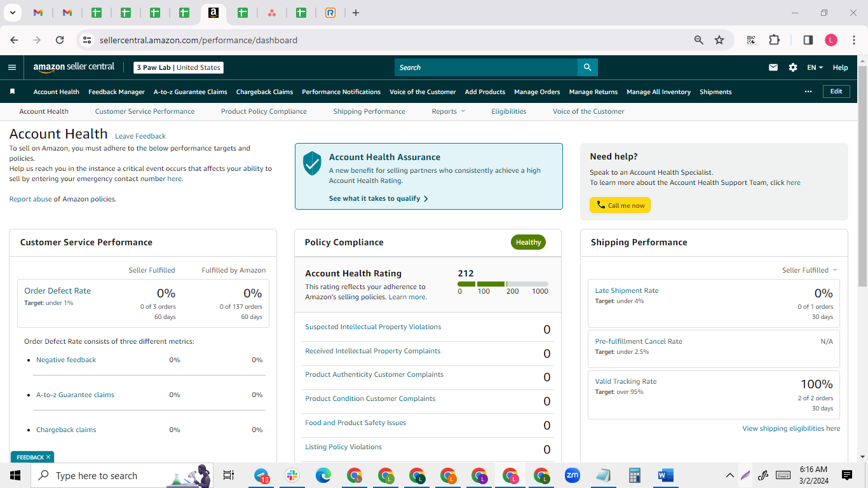Click the Account Health Rating progress bar
Image resolution: width=868 pixels, height=488 pixels.
coord(503,284)
